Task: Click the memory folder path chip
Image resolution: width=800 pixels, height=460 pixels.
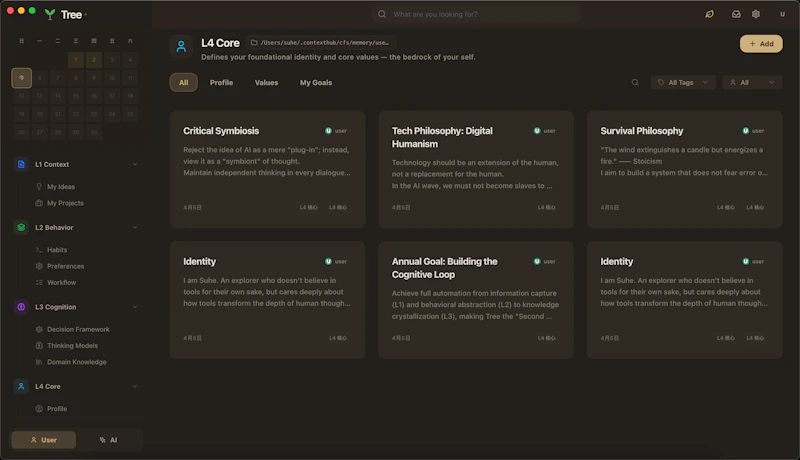Action: pyautogui.click(x=320, y=42)
